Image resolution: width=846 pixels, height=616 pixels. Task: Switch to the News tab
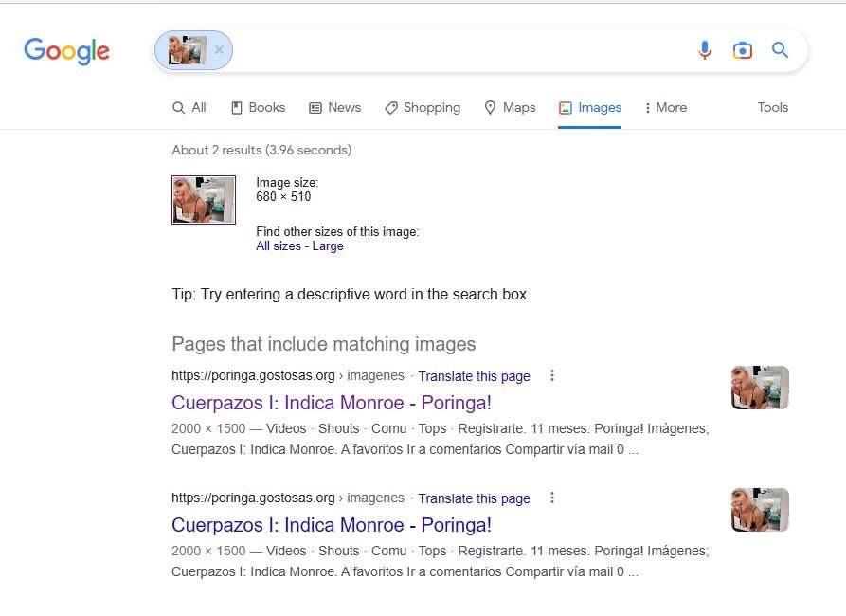(x=334, y=108)
